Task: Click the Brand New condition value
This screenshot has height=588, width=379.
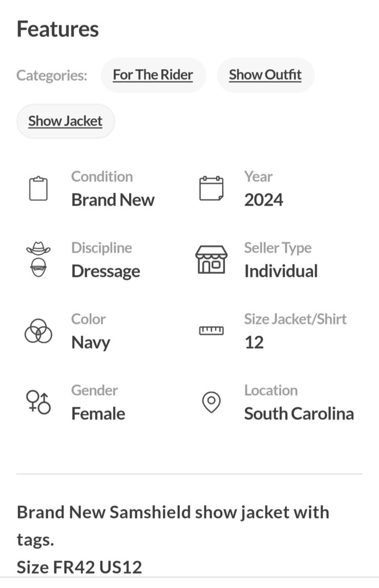Action: click(x=113, y=200)
